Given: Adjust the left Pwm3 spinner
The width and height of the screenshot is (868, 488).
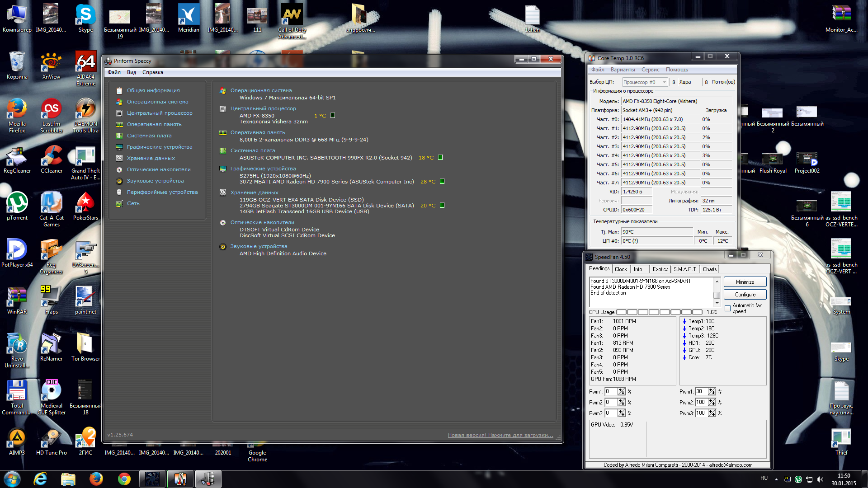Looking at the screenshot, I should click(622, 413).
